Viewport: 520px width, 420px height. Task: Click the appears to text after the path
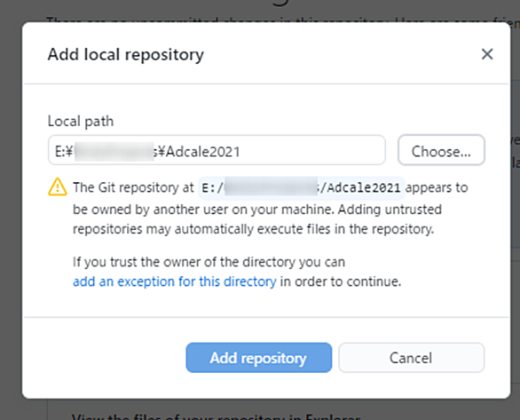437,187
